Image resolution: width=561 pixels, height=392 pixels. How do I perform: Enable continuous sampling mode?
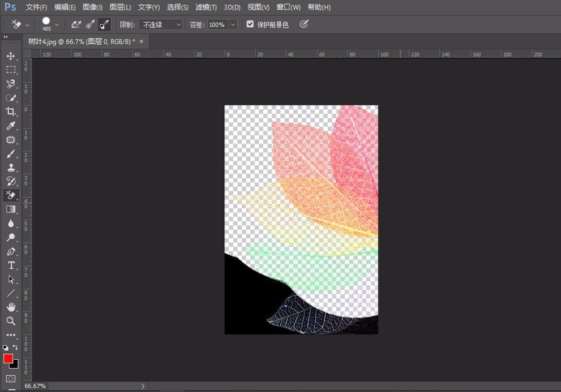click(x=76, y=24)
